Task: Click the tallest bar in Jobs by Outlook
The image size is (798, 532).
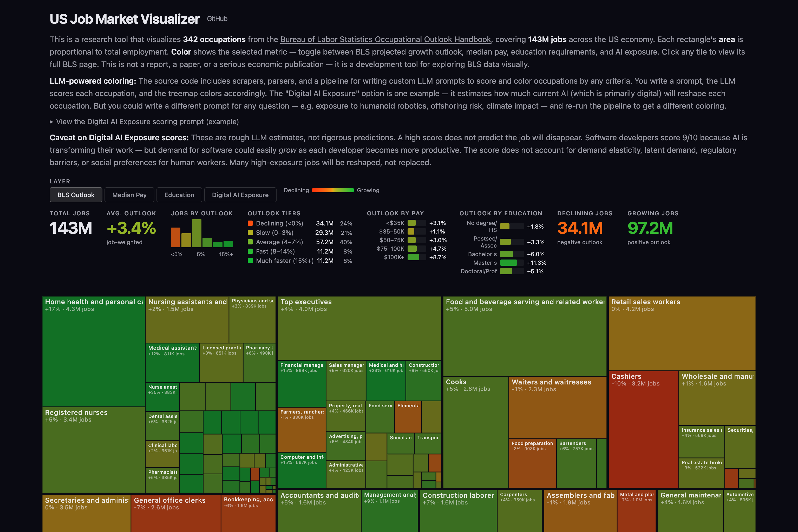Action: [x=197, y=233]
